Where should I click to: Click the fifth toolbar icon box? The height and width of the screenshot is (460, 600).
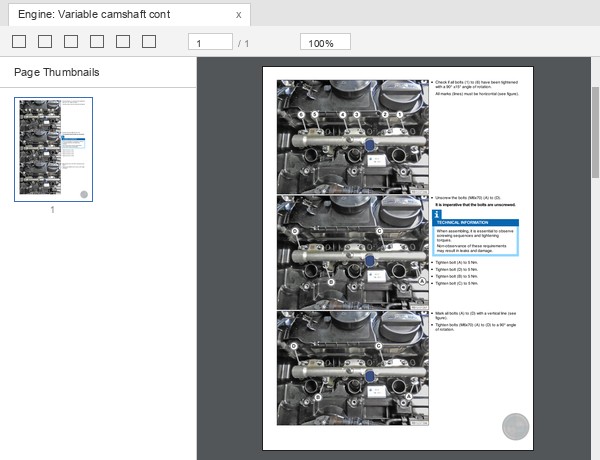pos(123,42)
